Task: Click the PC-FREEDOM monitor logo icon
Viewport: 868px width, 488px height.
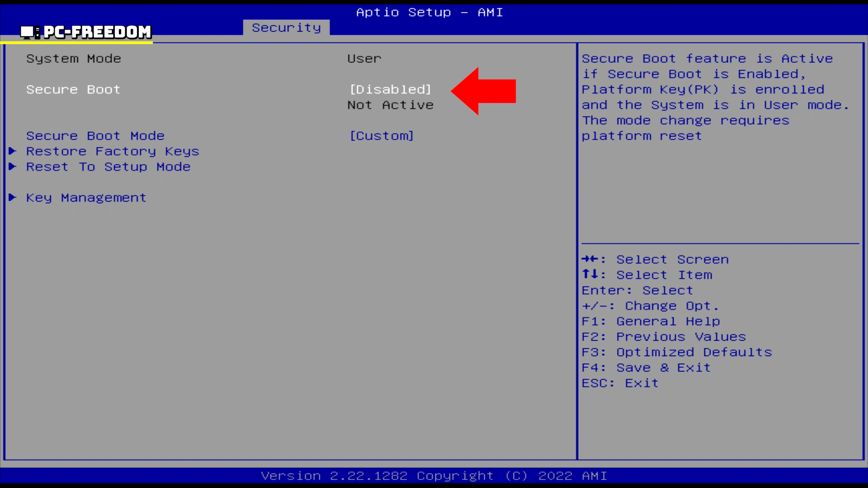Action: pyautogui.click(x=30, y=32)
